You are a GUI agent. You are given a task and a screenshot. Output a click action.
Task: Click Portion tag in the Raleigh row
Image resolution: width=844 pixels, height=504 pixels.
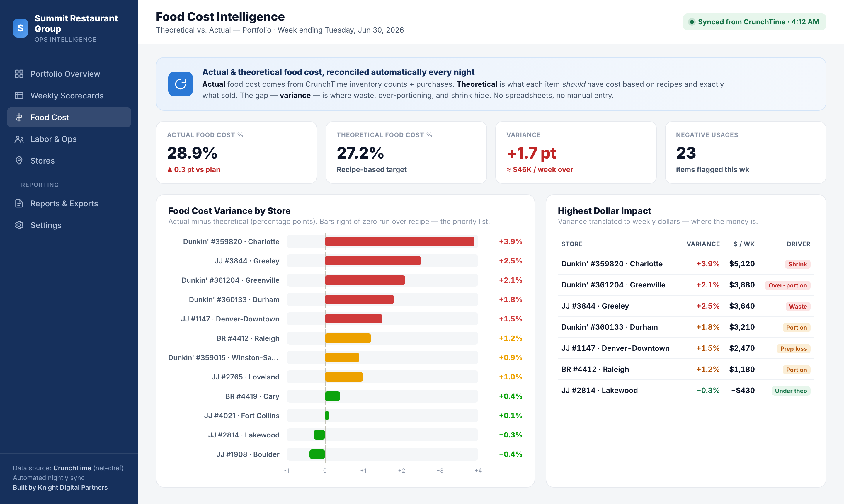click(797, 370)
